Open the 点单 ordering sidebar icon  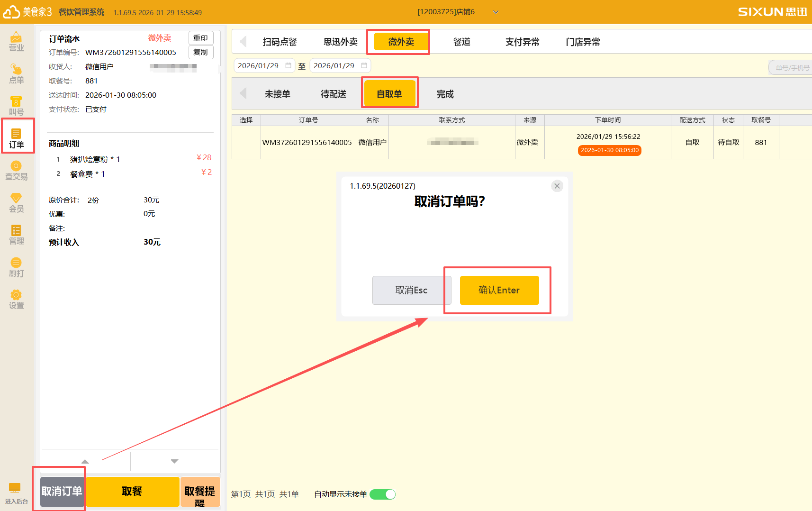[x=16, y=74]
